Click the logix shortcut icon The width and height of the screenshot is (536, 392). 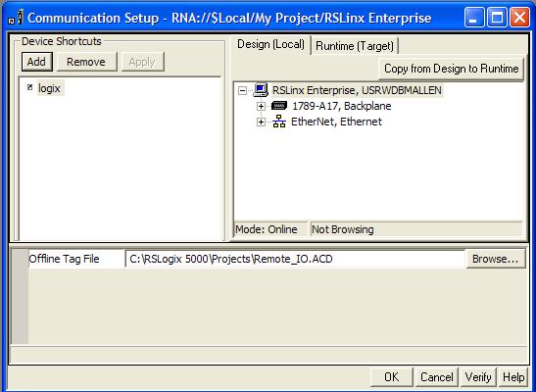tap(30, 87)
